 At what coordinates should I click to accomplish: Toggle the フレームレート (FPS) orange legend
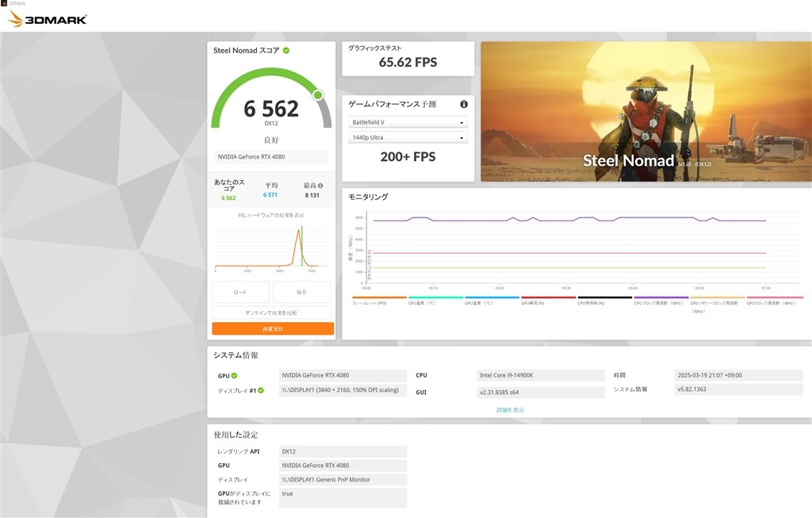[x=380, y=301]
